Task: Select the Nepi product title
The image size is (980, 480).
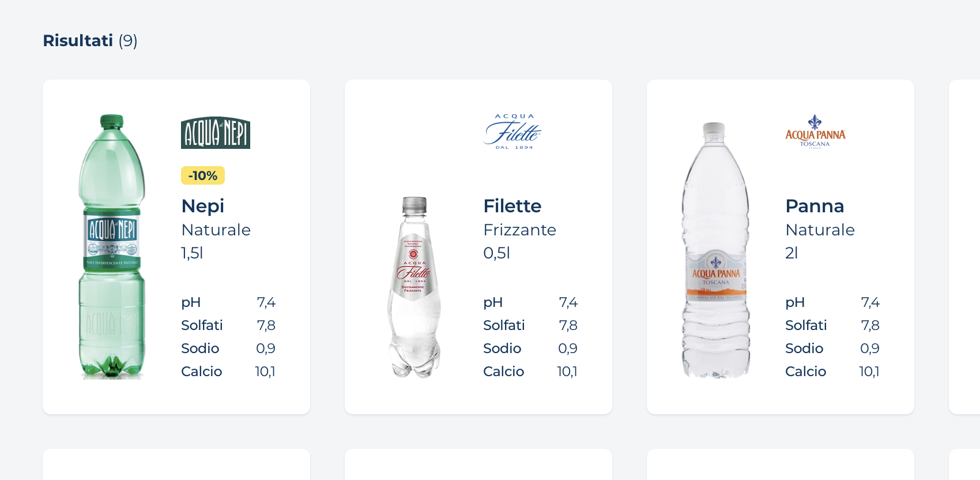Action: tap(202, 206)
